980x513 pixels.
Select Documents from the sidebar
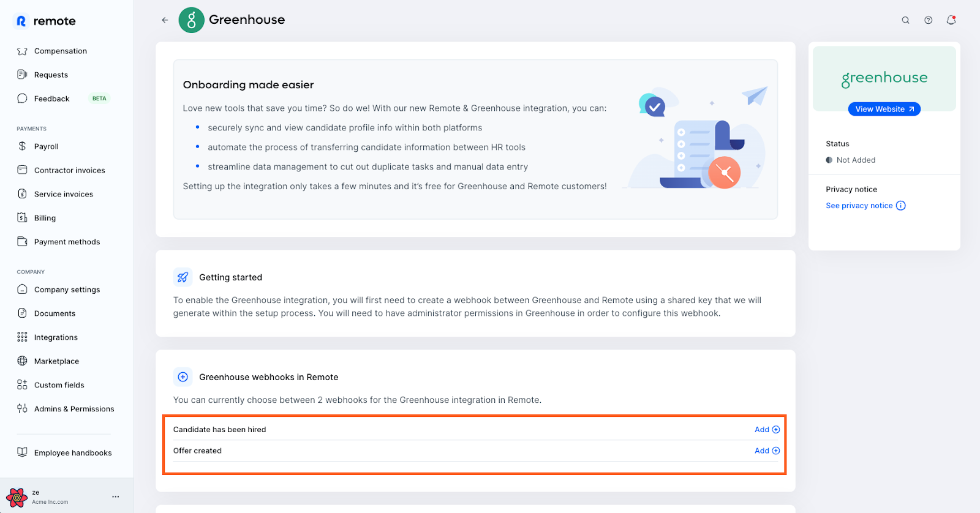[x=55, y=313]
